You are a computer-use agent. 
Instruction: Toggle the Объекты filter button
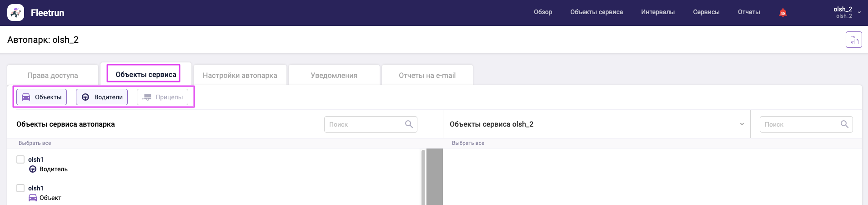pos(42,97)
